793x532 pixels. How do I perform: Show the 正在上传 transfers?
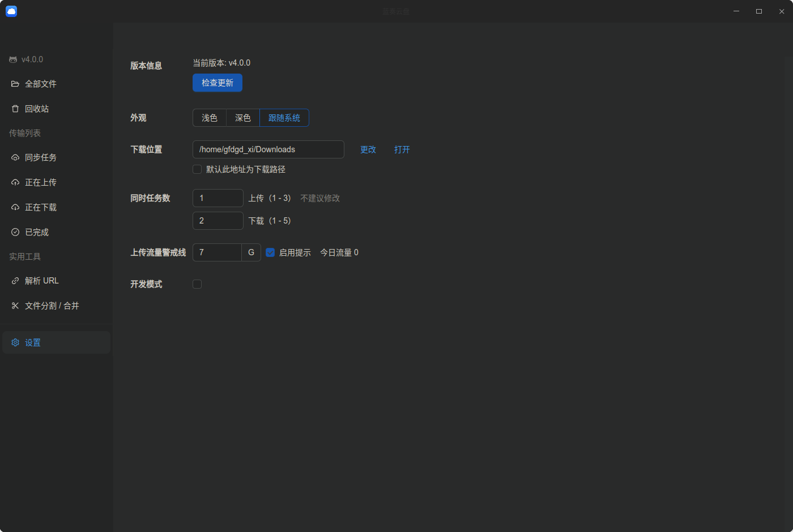click(57, 182)
